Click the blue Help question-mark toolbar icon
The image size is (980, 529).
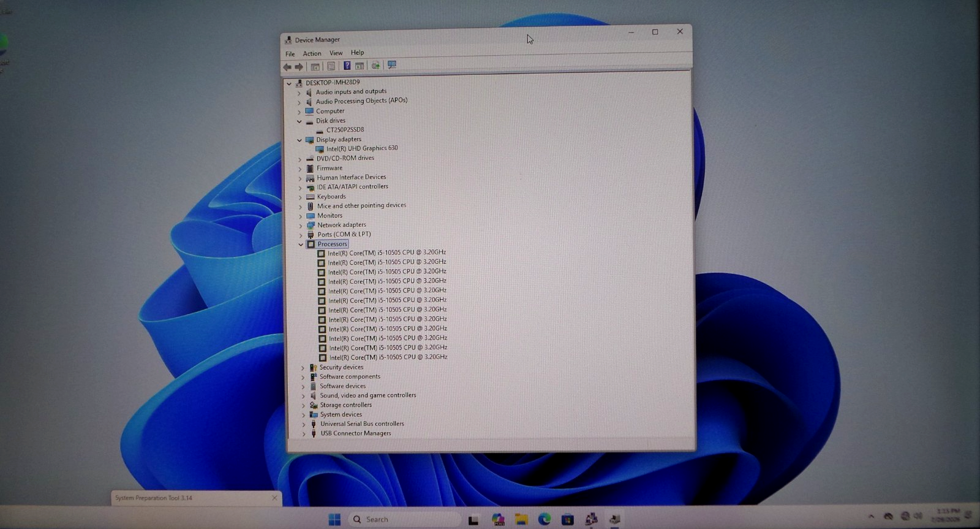[x=347, y=66]
